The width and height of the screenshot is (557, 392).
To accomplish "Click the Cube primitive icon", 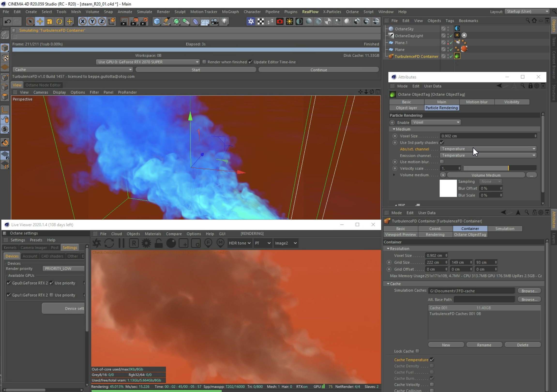I will click(157, 22).
